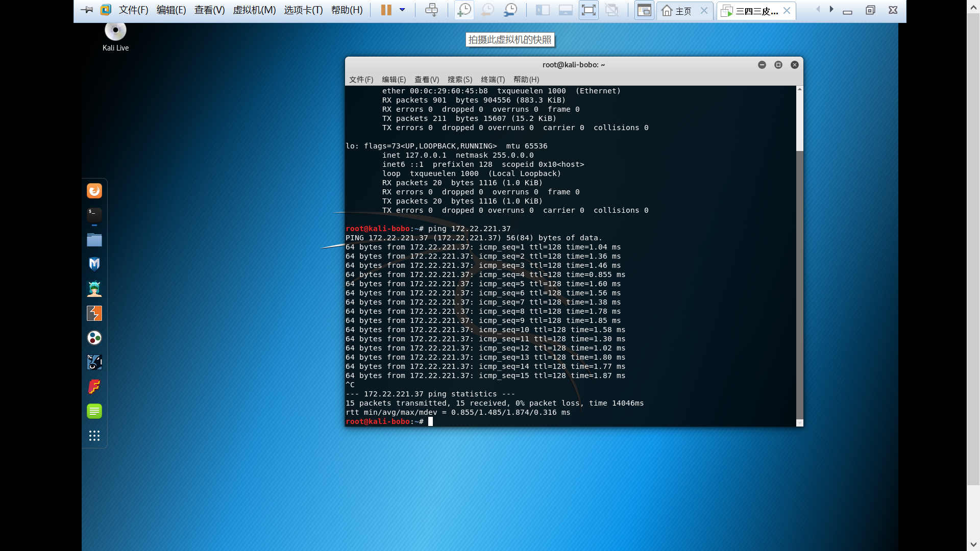Show all applications grid icon
Image resolution: width=980 pixels, height=551 pixels.
[94, 436]
